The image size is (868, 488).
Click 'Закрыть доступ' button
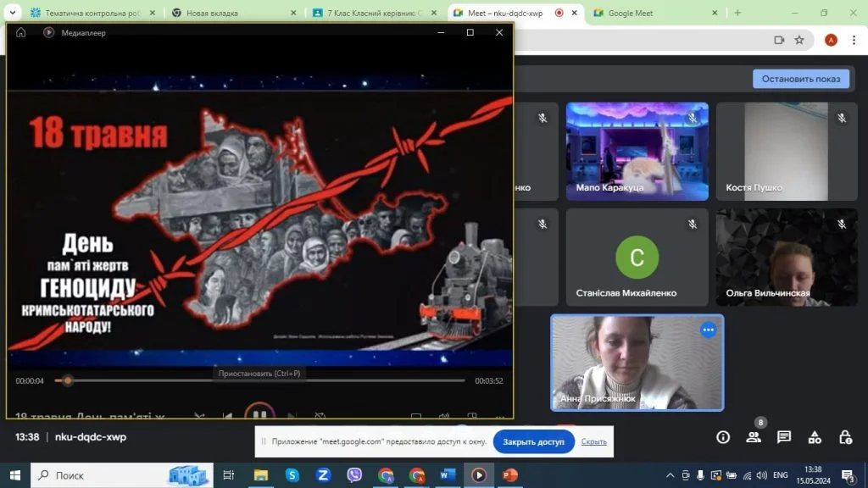[x=534, y=441]
